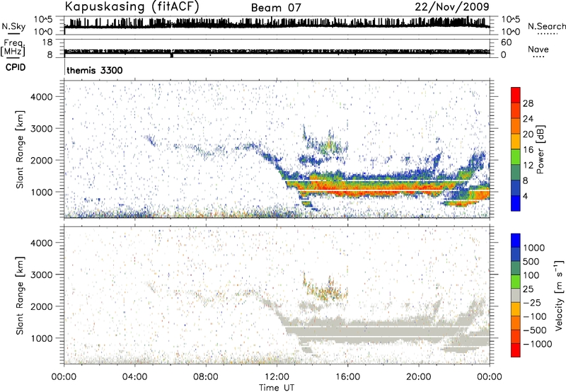Click the power colorbar value 28

click(528, 103)
